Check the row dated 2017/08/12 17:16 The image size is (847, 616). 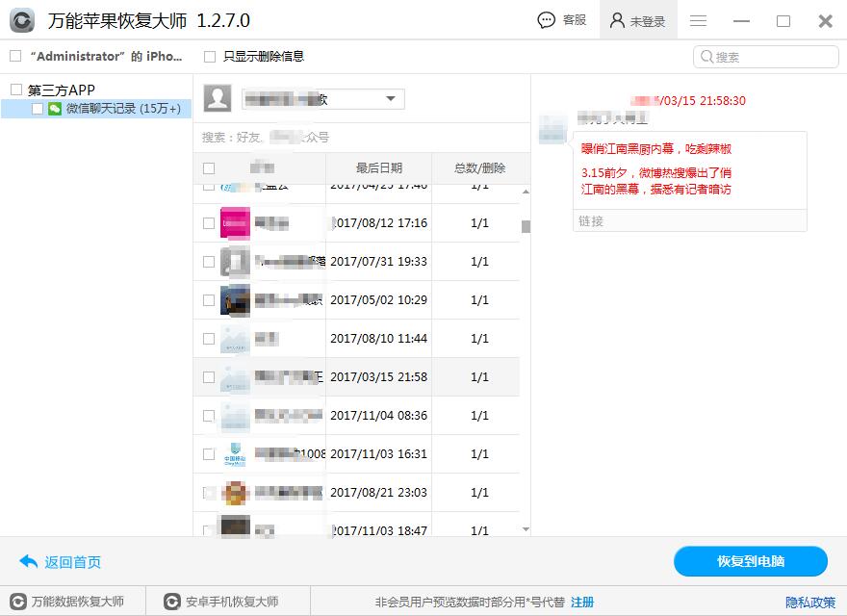pyautogui.click(x=209, y=222)
